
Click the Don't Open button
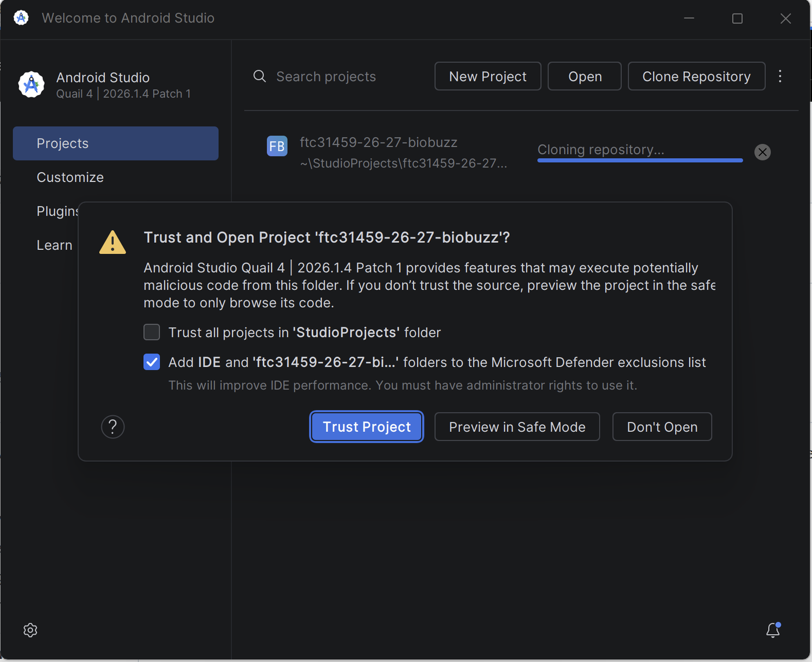point(662,427)
